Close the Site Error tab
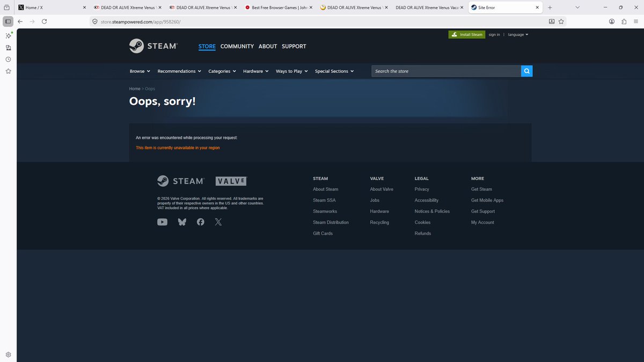The width and height of the screenshot is (644, 362). (x=537, y=8)
